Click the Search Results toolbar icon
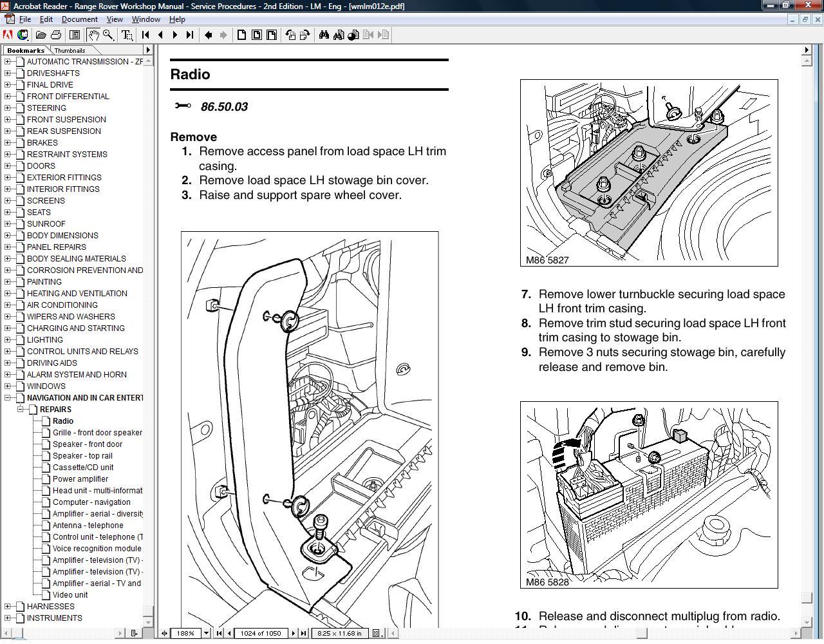Viewport: 824px width, 644px height. (x=353, y=35)
